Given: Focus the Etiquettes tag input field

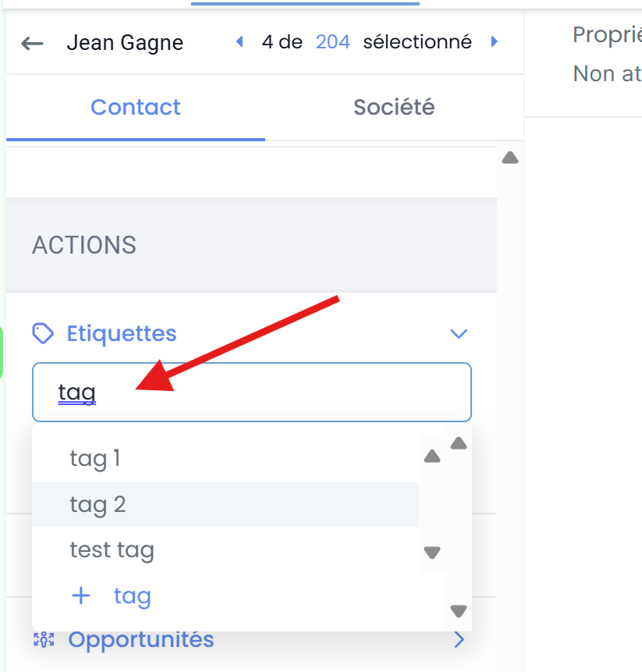Looking at the screenshot, I should pyautogui.click(x=252, y=392).
